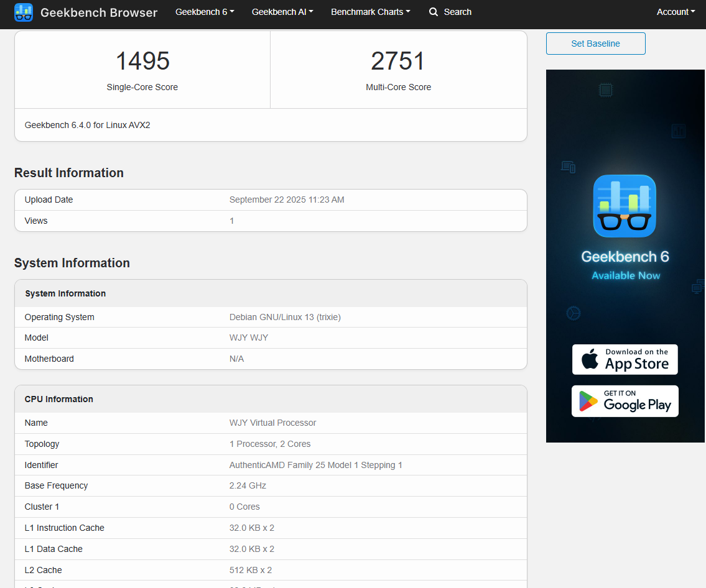Click Geekbench 6.4.0 for Linux AVX2 text

point(87,125)
